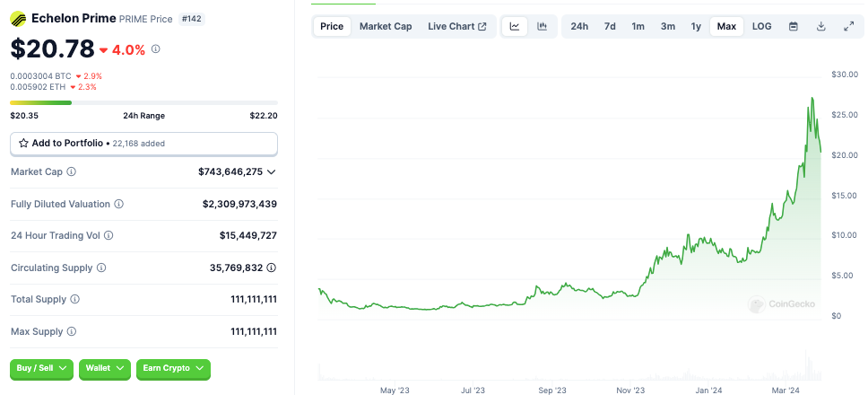This screenshot has width=868, height=395.
Task: Show Max Supply info icon
Action: pyautogui.click(x=72, y=331)
